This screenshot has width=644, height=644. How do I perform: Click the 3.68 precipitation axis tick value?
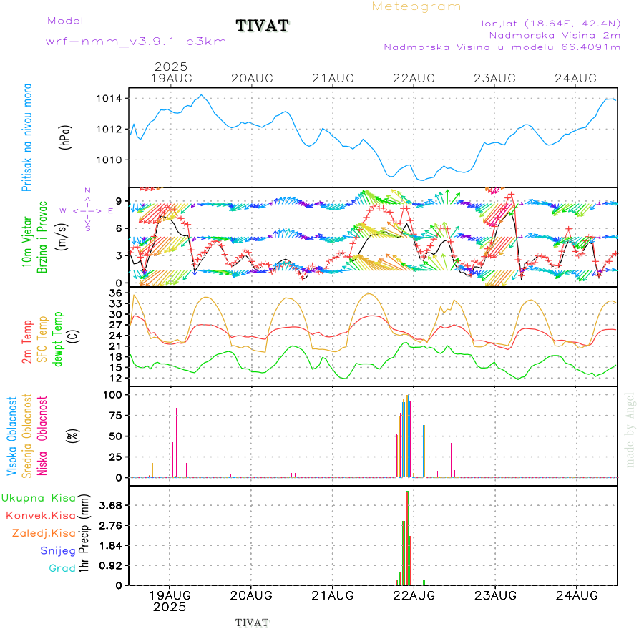click(x=110, y=505)
